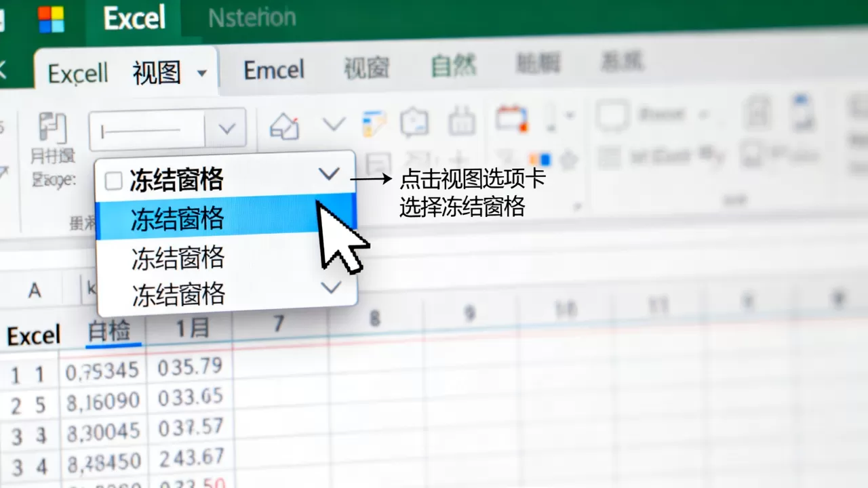The height and width of the screenshot is (488, 868).
Task: Open the arrow on the Excell 视图 tab
Action: [201, 73]
